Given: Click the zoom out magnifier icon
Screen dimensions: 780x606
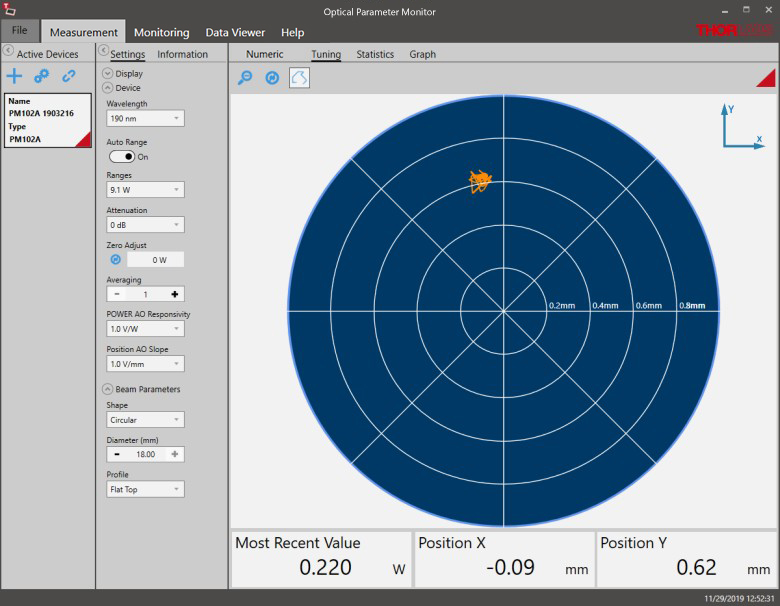Looking at the screenshot, I should click(244, 78).
